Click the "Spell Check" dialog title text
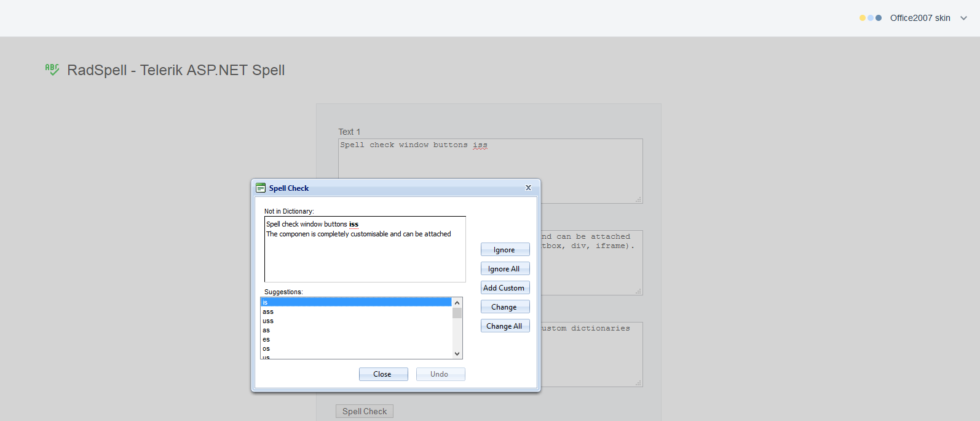Image resolution: width=980 pixels, height=421 pixels. coord(289,188)
